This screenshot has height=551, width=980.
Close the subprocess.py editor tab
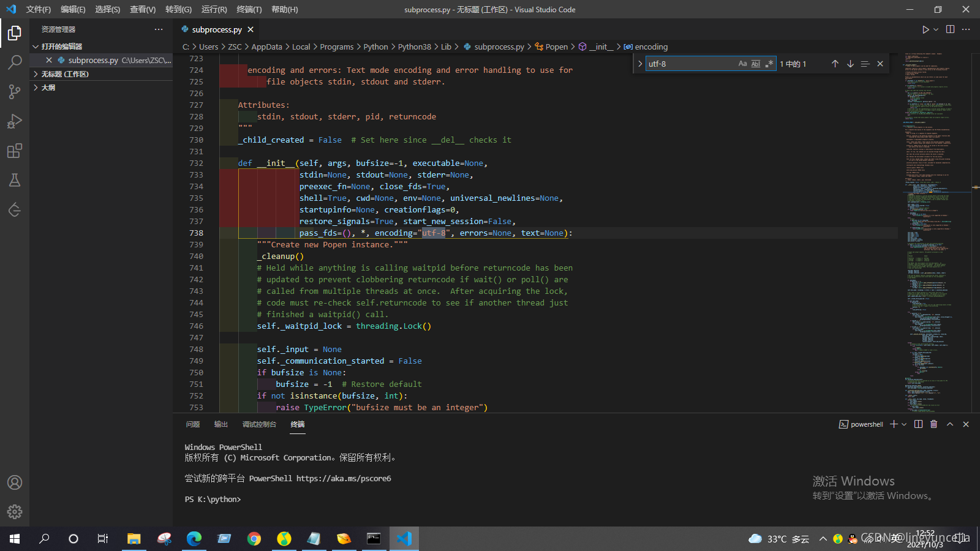point(251,29)
